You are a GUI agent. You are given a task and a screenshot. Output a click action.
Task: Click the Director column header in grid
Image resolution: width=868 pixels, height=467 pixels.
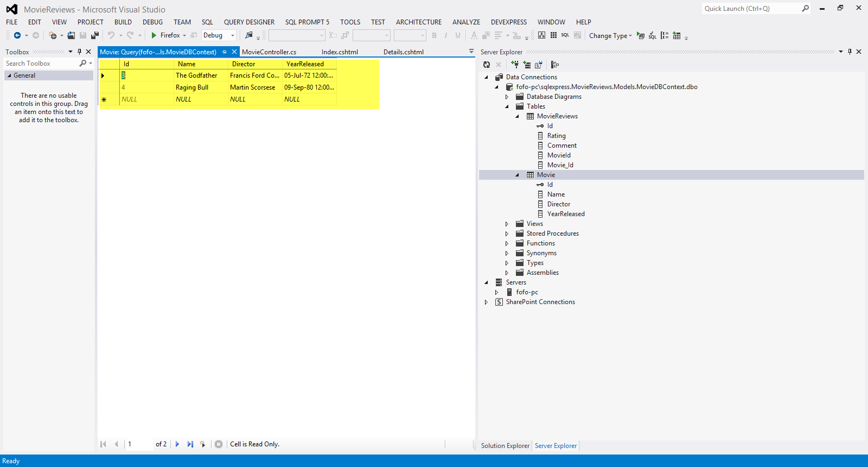[255, 64]
